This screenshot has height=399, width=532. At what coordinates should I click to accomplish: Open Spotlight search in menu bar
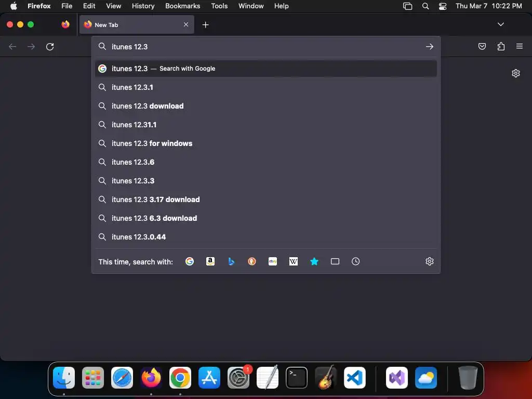pyautogui.click(x=425, y=6)
